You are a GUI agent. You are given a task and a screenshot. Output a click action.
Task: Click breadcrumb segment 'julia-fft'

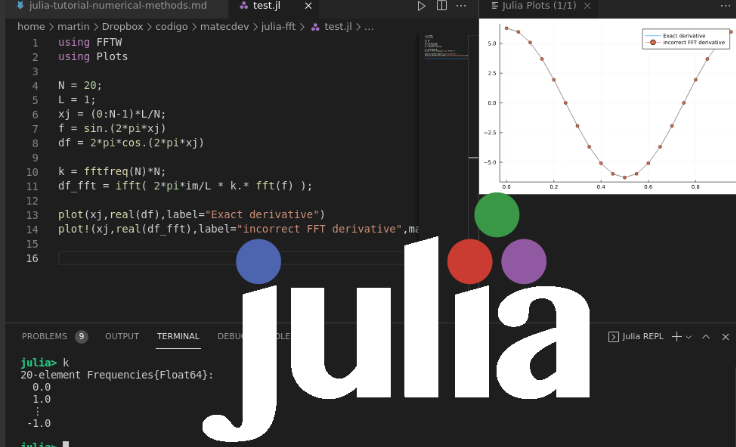(x=278, y=27)
